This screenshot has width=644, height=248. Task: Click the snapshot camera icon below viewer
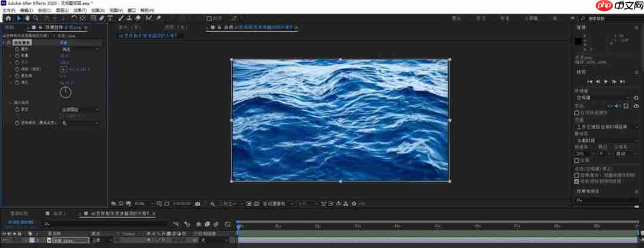(x=197, y=203)
